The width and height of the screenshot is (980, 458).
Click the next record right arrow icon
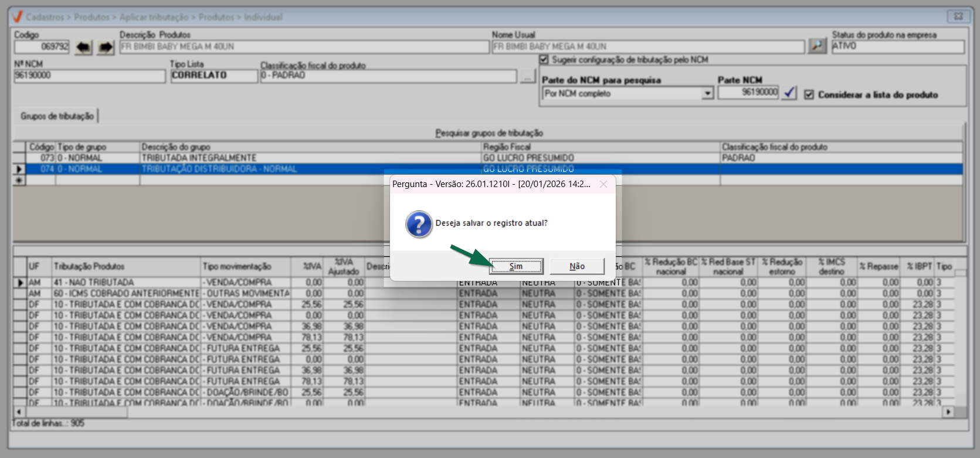[106, 47]
